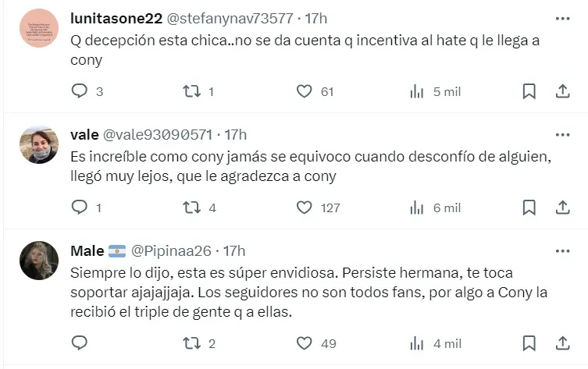Retweet lunitasone22's post
The image size is (588, 369).
point(191,91)
